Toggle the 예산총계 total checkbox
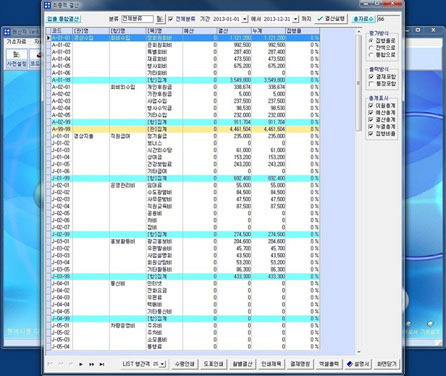 371,112
